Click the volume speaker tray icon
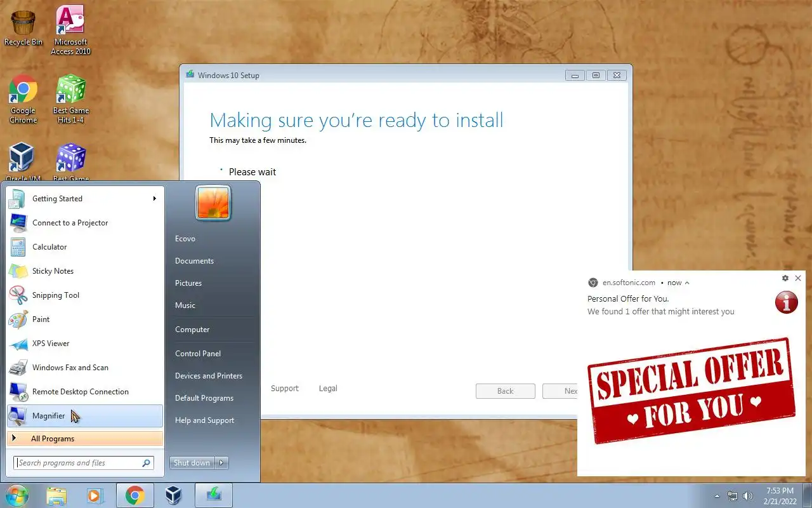Viewport: 812px width, 508px height. (748, 496)
